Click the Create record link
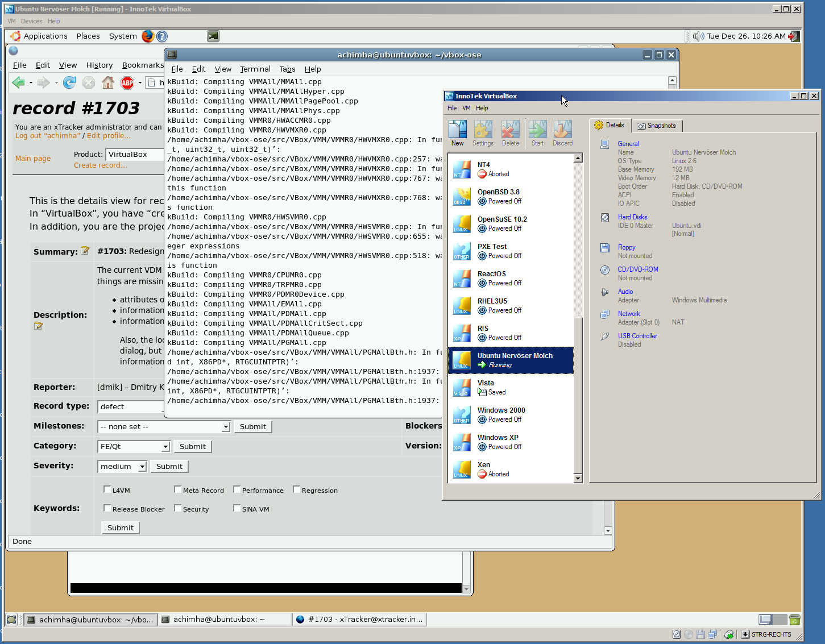 click(x=101, y=165)
